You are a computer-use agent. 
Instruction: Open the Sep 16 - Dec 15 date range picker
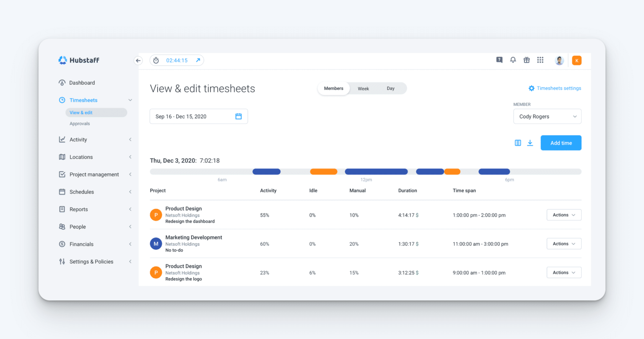(x=198, y=116)
